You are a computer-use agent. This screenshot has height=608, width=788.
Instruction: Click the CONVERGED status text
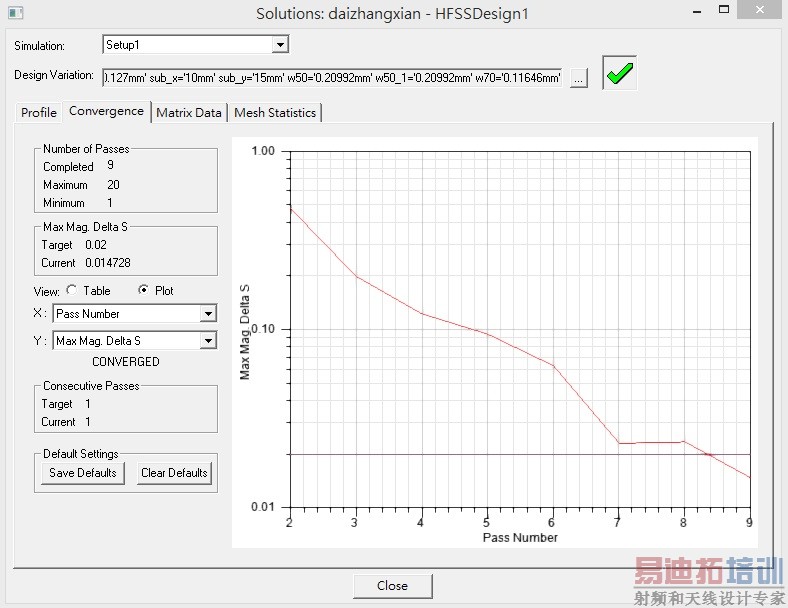[126, 362]
